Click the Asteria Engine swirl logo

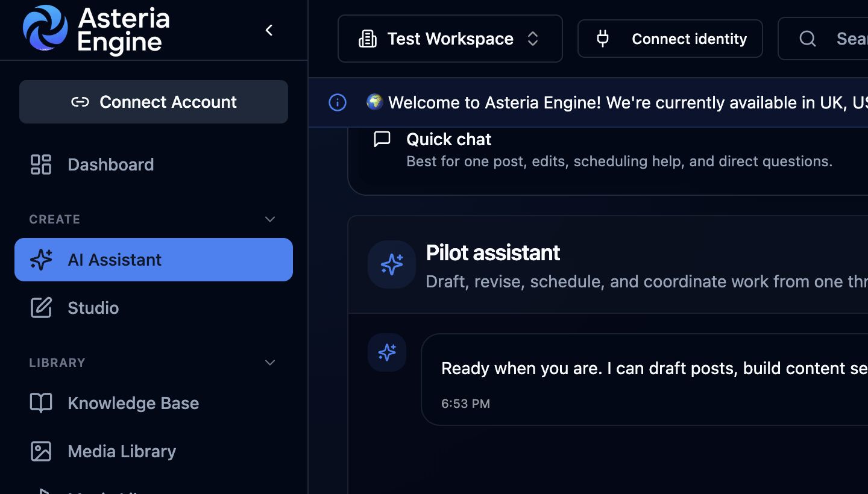point(45,28)
